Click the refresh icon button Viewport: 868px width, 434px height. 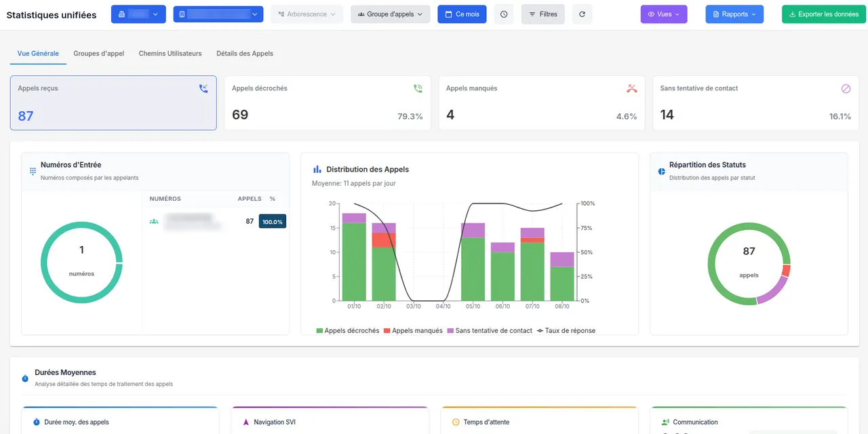click(583, 14)
